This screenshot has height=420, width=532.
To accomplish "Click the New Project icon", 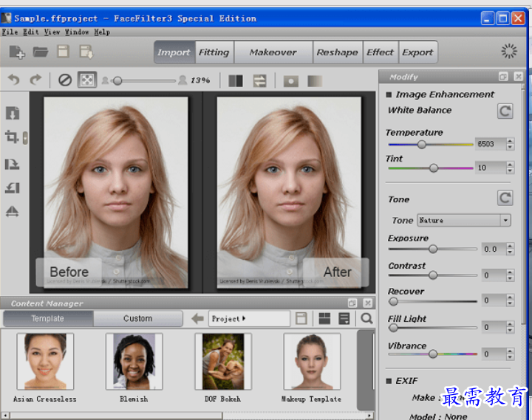I will tap(16, 52).
